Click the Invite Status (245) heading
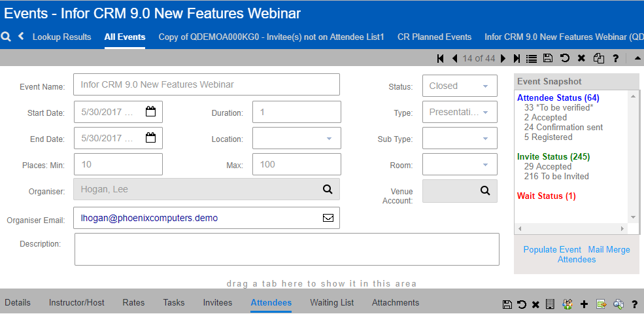The height and width of the screenshot is (316, 644). [554, 156]
